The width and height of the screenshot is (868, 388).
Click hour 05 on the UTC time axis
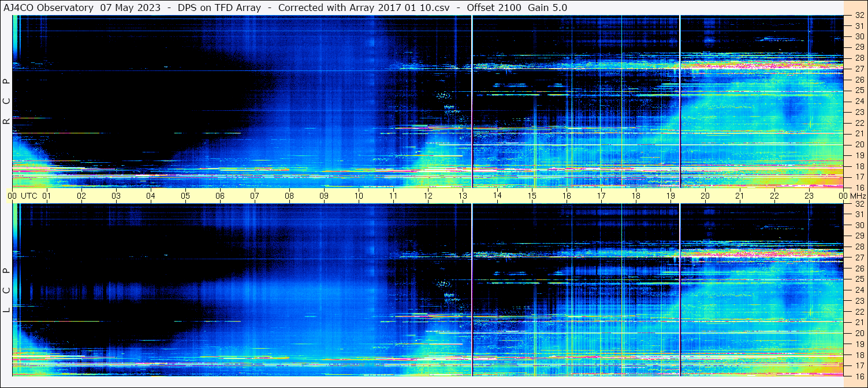pos(185,196)
